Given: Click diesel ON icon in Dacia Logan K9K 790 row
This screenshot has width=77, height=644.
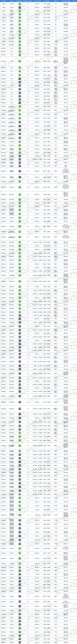Looking at the screenshot, I should (20, 7).
